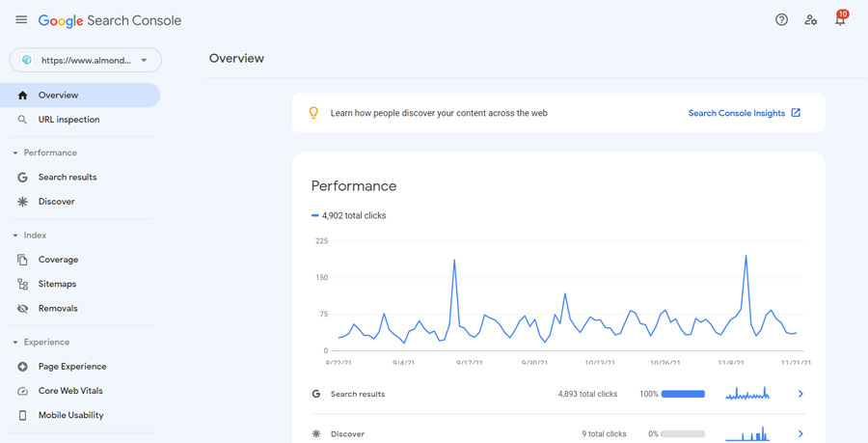The image size is (868, 443).
Task: Click the Page Experience plus-circle icon
Action: pyautogui.click(x=23, y=367)
